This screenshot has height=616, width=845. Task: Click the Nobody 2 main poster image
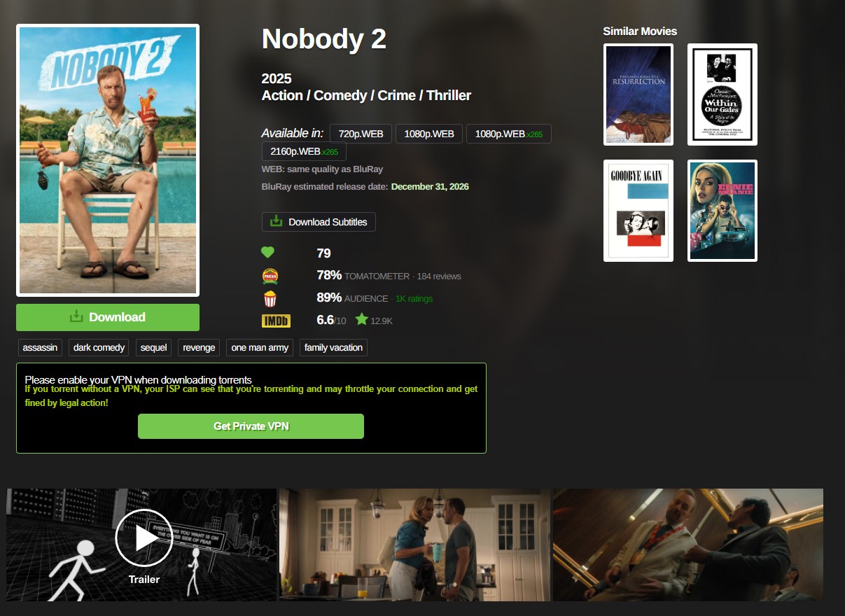[x=108, y=160]
